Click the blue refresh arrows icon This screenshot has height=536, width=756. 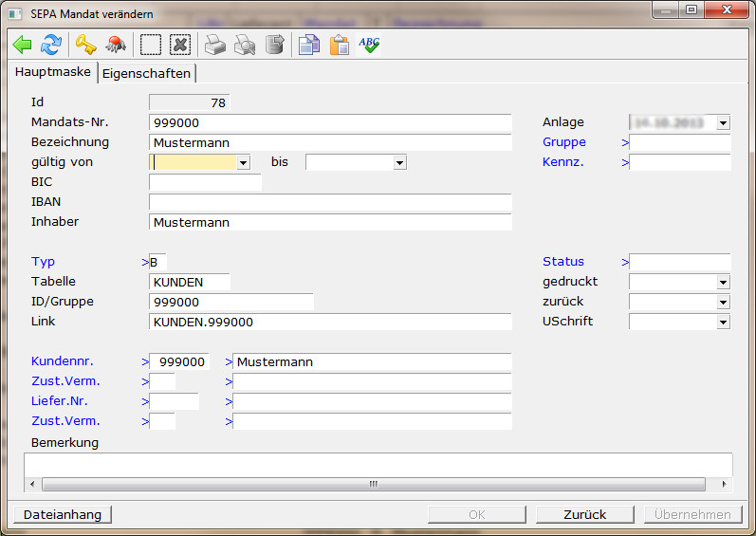(x=50, y=45)
